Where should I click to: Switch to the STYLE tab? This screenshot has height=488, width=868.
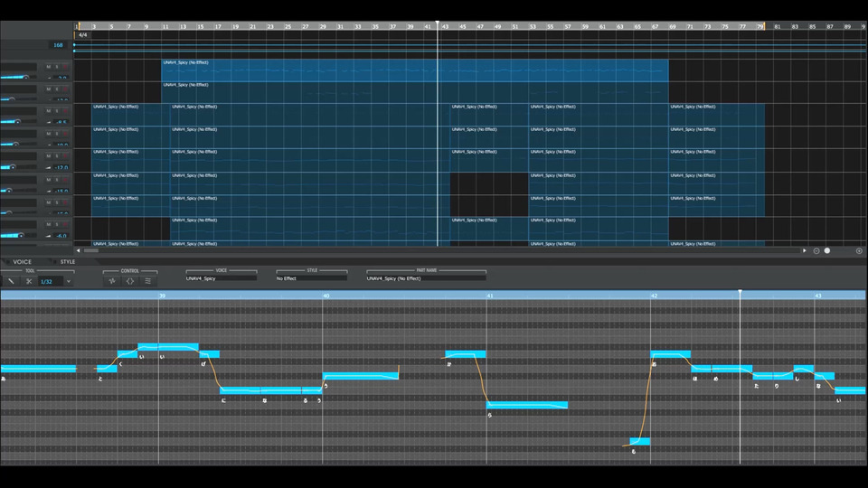[x=68, y=262]
